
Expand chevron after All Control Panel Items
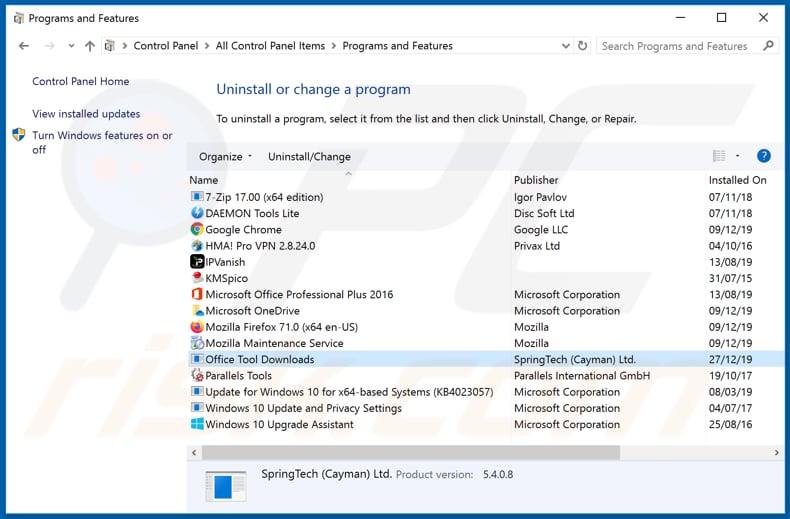click(334, 46)
